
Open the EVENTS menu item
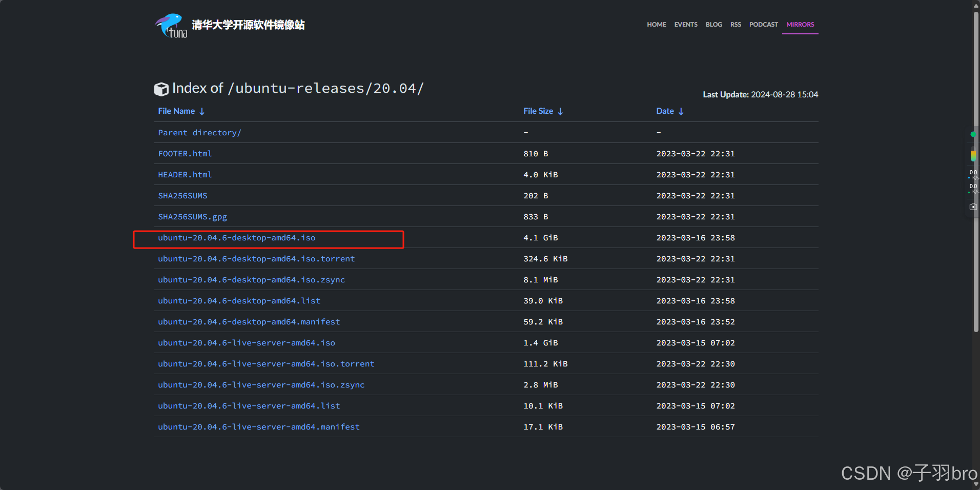(686, 25)
